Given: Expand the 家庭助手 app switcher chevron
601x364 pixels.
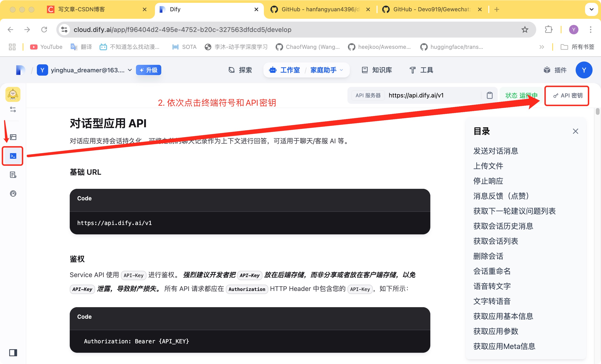Looking at the screenshot, I should (342, 70).
